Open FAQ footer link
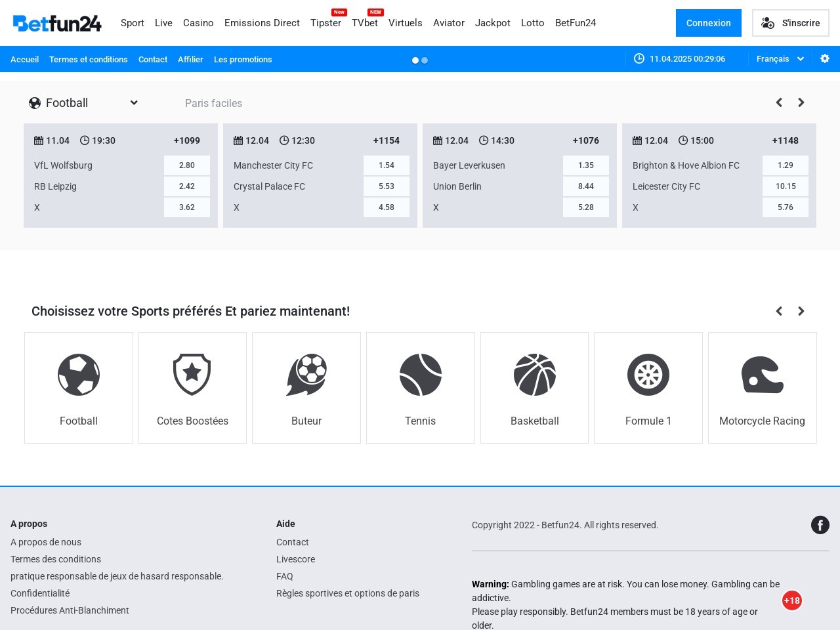 pyautogui.click(x=285, y=576)
